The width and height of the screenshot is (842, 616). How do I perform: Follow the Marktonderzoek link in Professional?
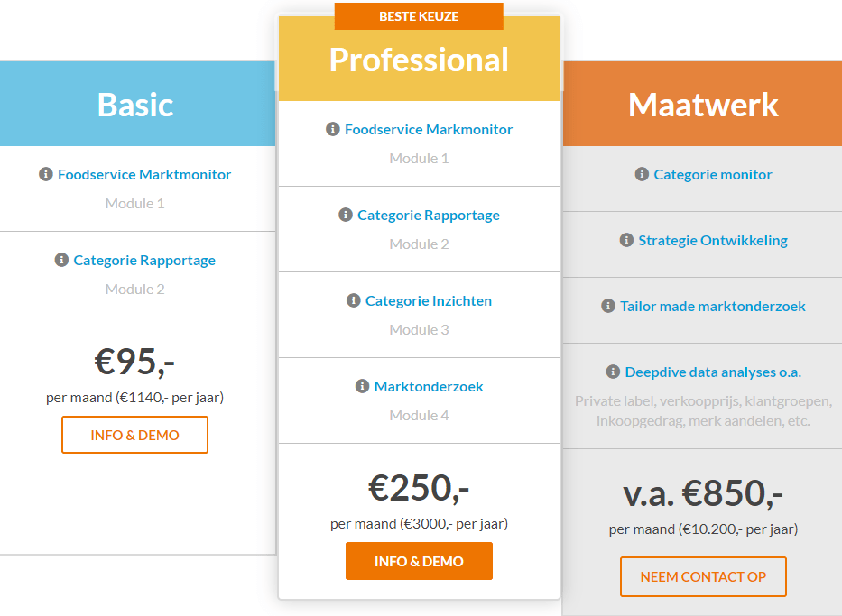pos(429,386)
